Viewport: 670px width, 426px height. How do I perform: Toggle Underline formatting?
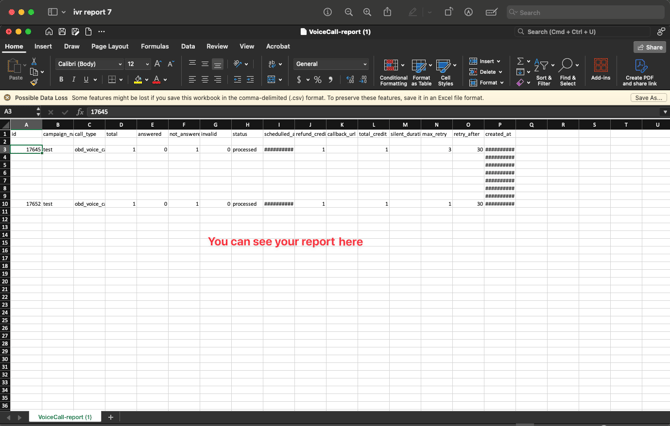point(86,80)
